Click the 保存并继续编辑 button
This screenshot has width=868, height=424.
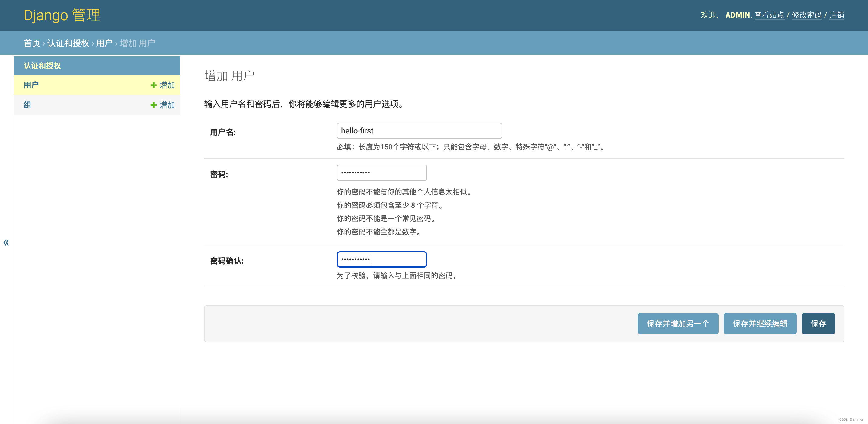pos(760,323)
